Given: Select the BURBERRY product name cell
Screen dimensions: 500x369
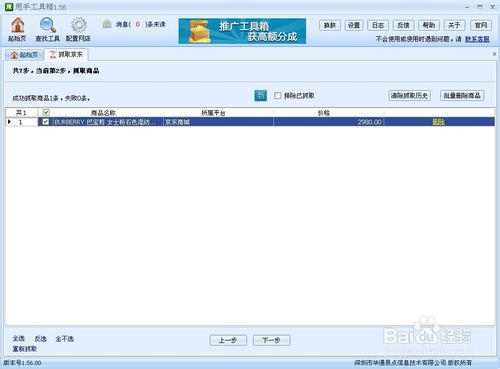Looking at the screenshot, I should pyautogui.click(x=108, y=122).
